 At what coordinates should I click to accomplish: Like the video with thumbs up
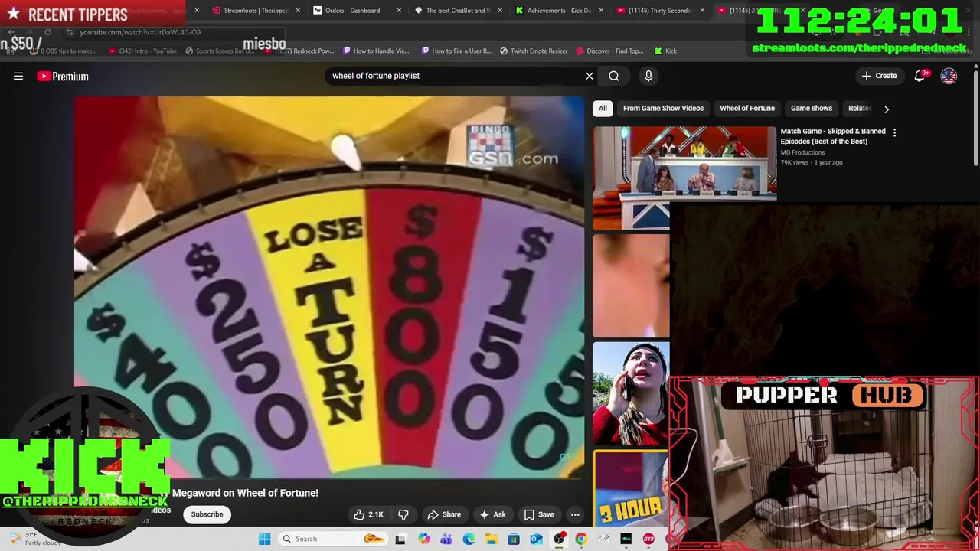point(368,514)
